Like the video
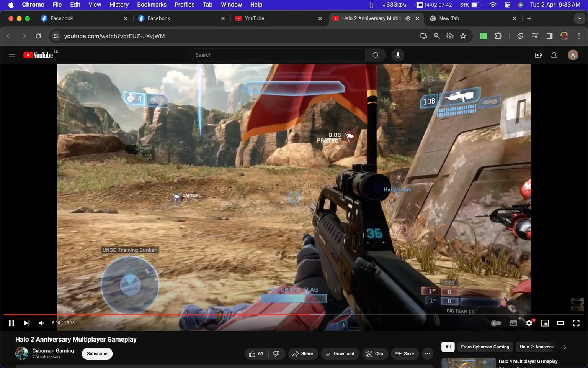588x368 pixels. coord(256,353)
